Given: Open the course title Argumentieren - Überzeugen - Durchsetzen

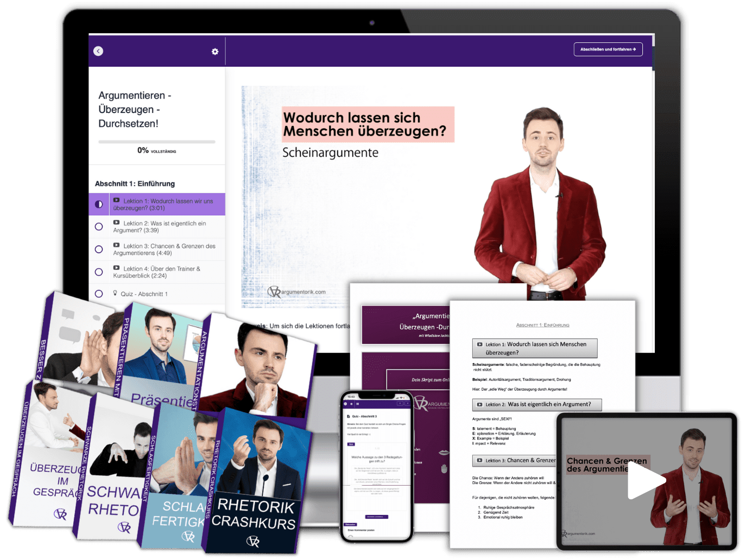Looking at the screenshot, I should click(134, 110).
